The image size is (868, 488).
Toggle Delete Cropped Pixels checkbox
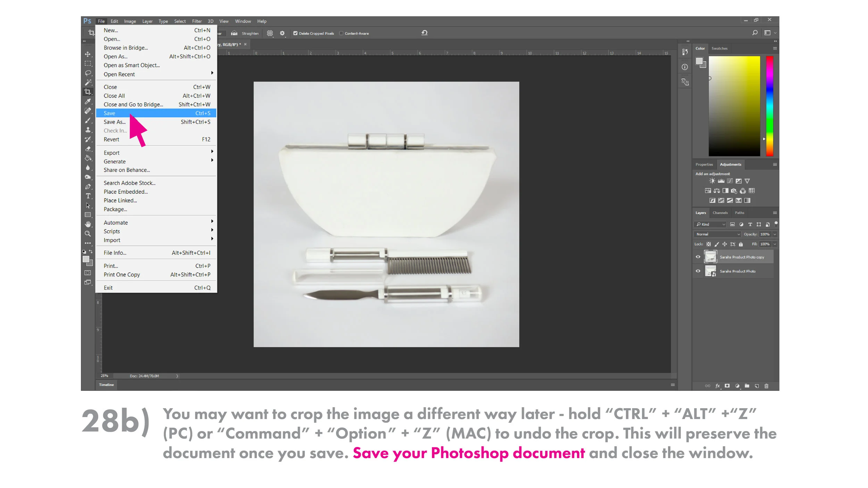point(295,33)
